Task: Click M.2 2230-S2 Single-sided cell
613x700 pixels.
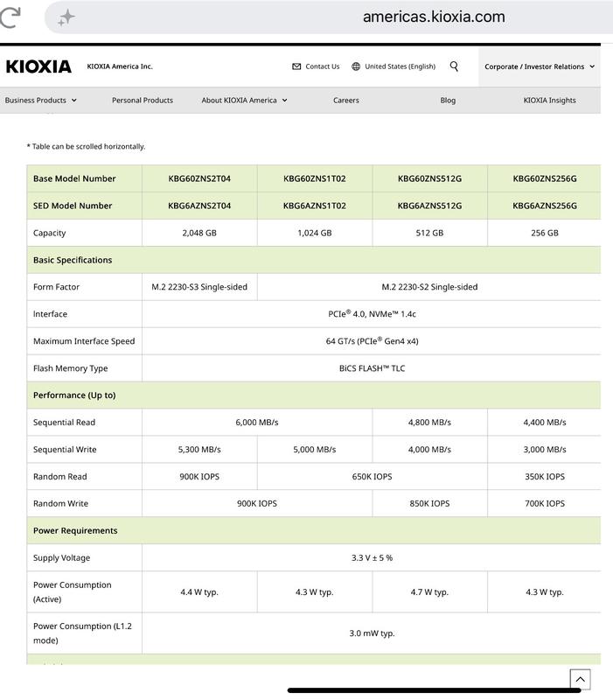Action: [x=429, y=287]
